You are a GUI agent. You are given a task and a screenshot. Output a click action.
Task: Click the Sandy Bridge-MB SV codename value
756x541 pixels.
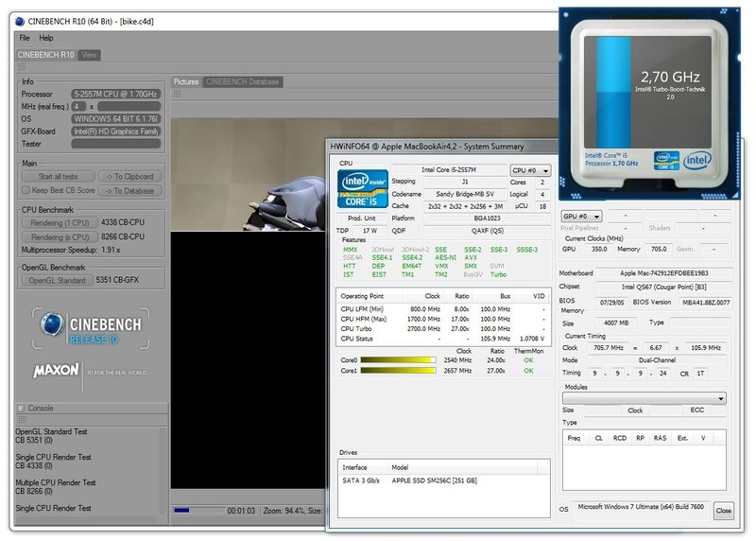pyautogui.click(x=465, y=194)
